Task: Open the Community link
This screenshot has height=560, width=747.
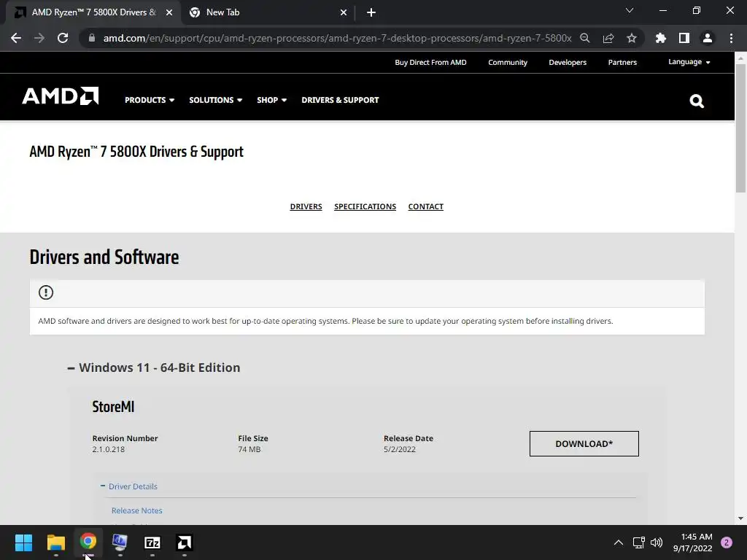Action: coord(508,63)
